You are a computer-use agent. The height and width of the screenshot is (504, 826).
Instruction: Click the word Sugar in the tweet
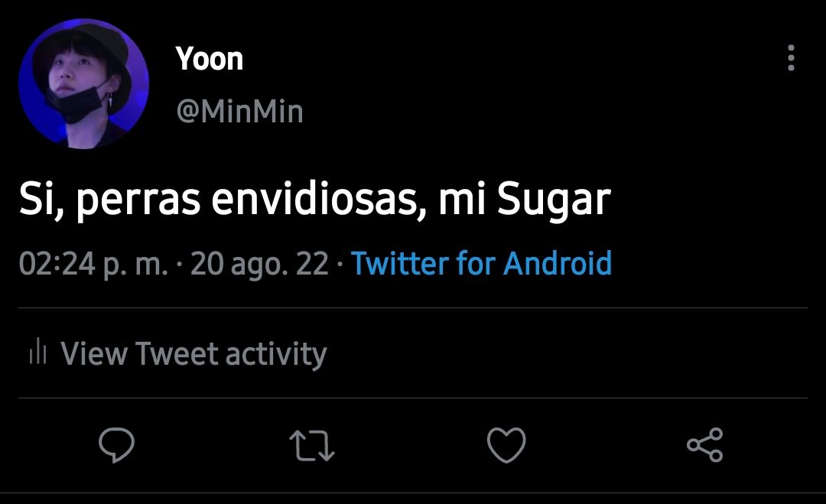click(x=554, y=200)
